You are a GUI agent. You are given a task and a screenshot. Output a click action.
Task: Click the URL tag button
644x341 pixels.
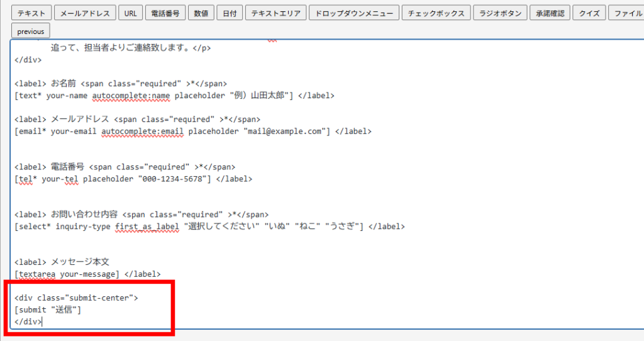[x=130, y=13]
